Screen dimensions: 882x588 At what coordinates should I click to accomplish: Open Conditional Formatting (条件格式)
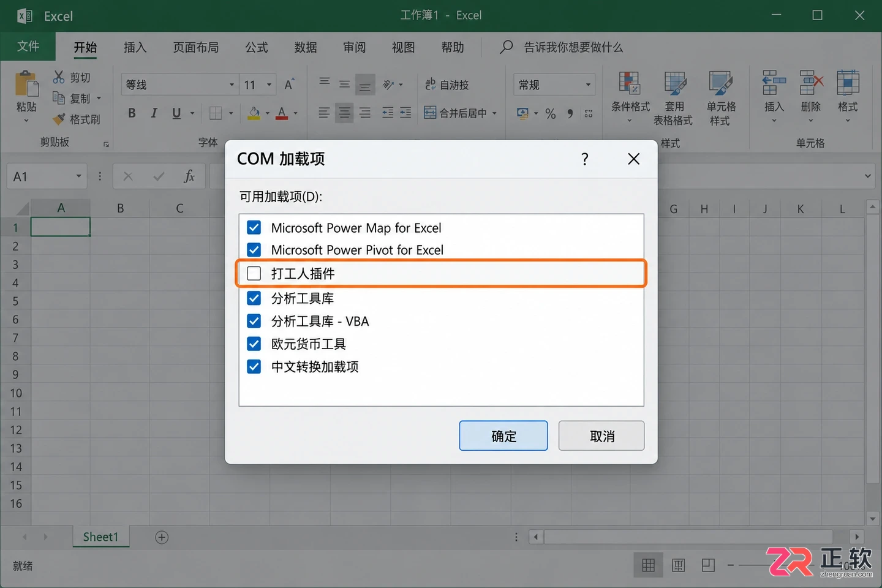(x=630, y=97)
